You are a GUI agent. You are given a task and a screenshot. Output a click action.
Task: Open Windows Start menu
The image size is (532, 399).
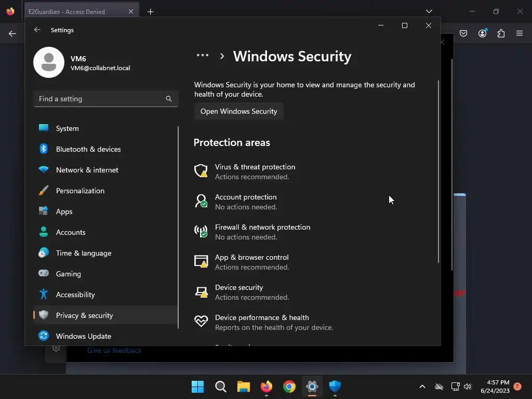pos(197,387)
